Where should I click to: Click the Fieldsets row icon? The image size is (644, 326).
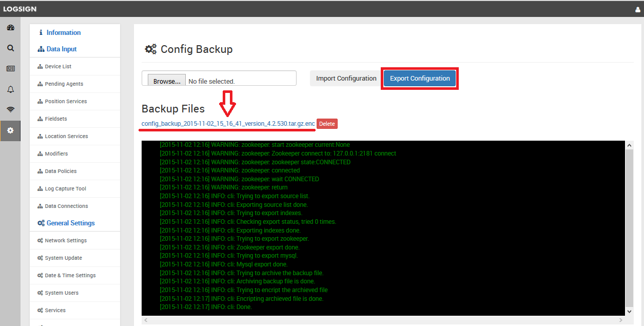[x=40, y=119]
